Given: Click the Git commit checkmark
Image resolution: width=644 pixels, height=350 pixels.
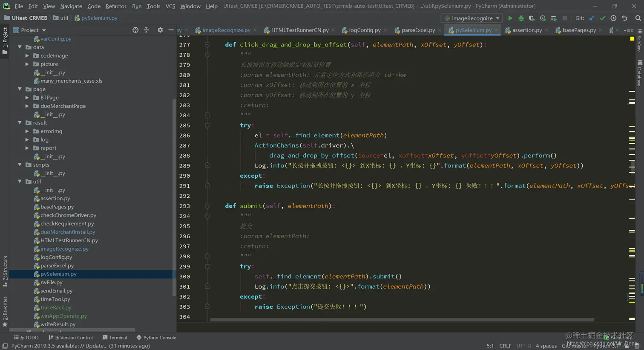Looking at the screenshot, I should pos(602,18).
